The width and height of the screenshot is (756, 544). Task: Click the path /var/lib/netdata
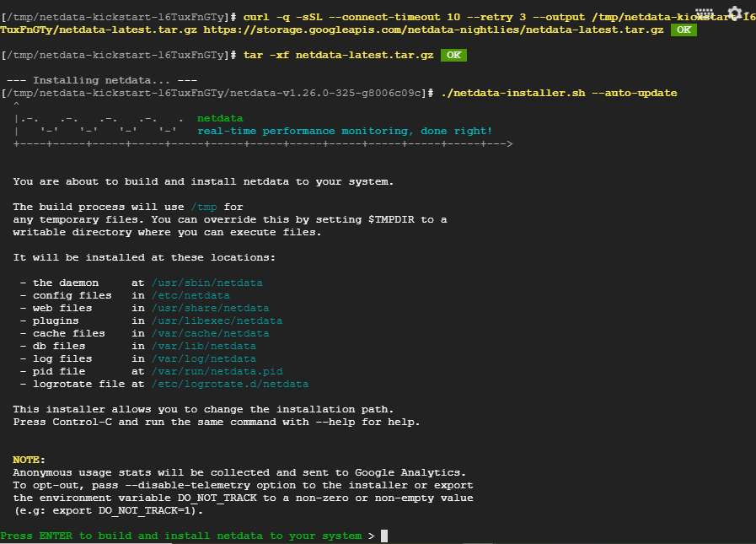(204, 346)
